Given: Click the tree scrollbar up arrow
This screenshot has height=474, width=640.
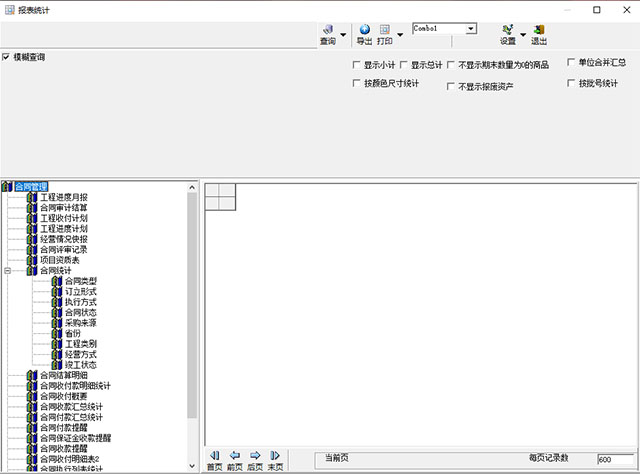Looking at the screenshot, I should 192,187.
